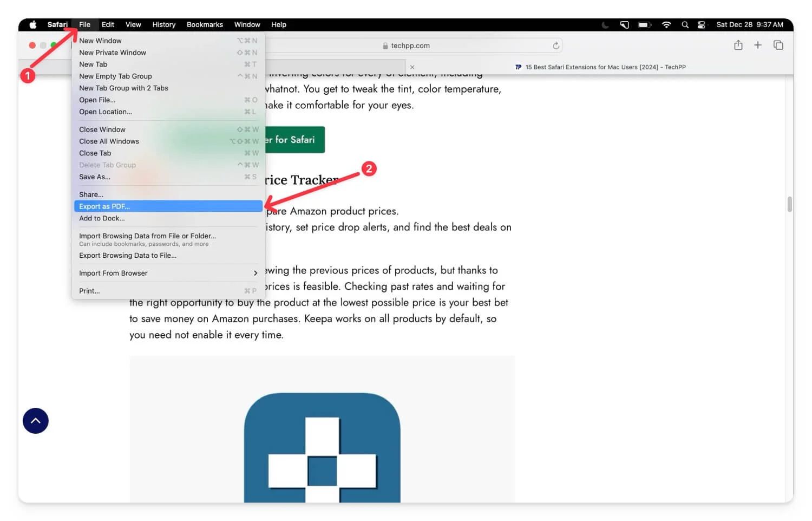Open a new tab with plus icon
Image resolution: width=812 pixels, height=521 pixels.
click(758, 45)
